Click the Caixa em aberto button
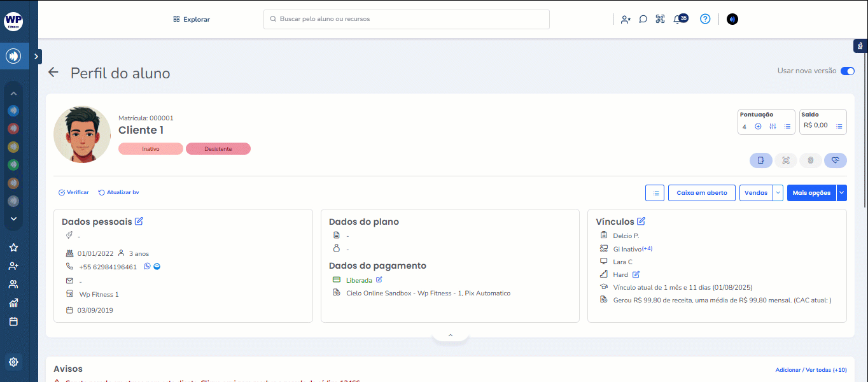This screenshot has height=382, width=868. (x=701, y=193)
